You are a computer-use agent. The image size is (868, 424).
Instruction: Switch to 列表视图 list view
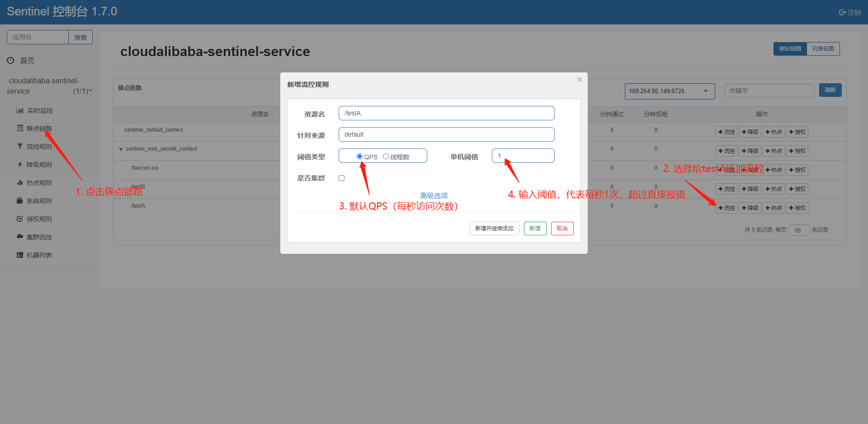pyautogui.click(x=823, y=49)
